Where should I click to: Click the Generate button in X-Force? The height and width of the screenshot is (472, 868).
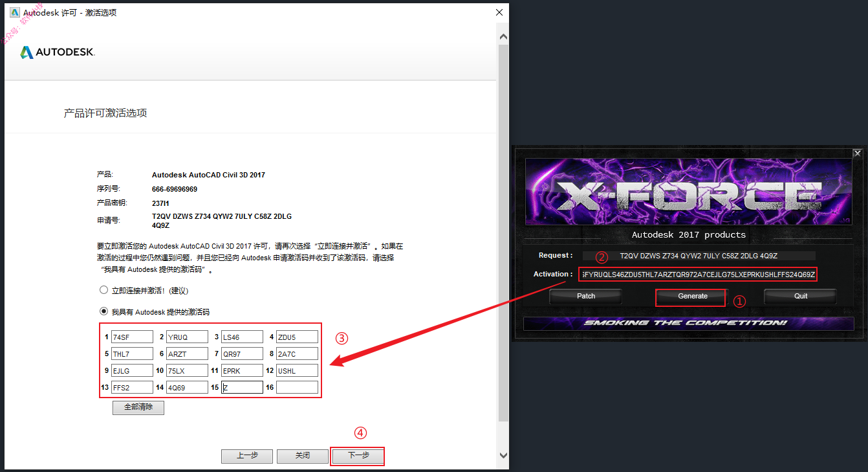click(x=693, y=296)
